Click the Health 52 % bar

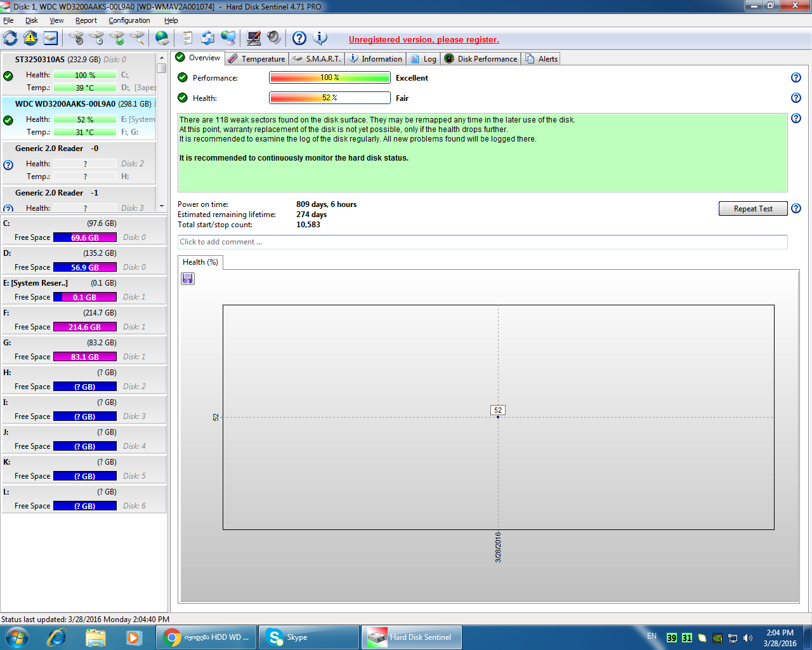pyautogui.click(x=330, y=98)
